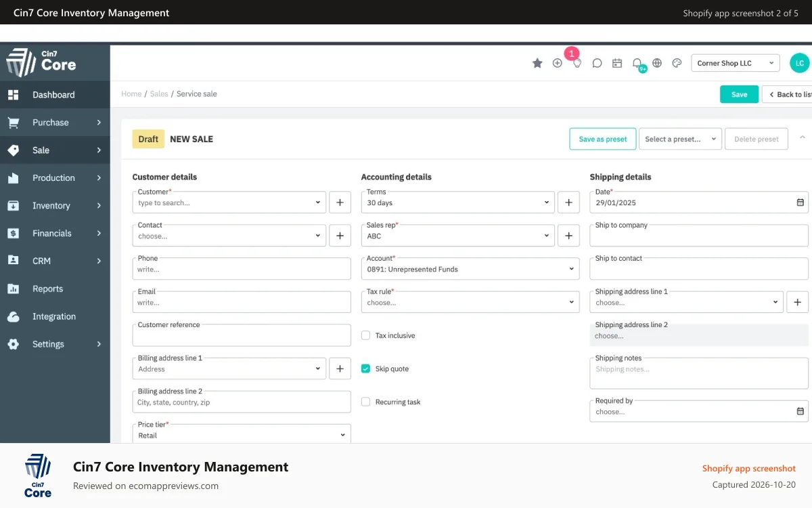Open the Shipping address line 1 dropdown
This screenshot has width=812, height=508.
click(x=686, y=302)
